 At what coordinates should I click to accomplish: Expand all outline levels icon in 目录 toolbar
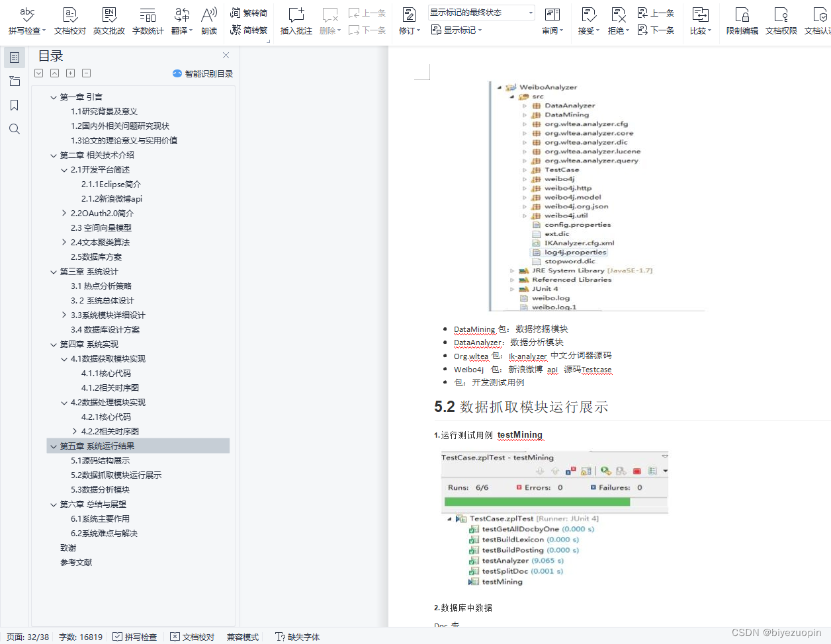[38, 73]
